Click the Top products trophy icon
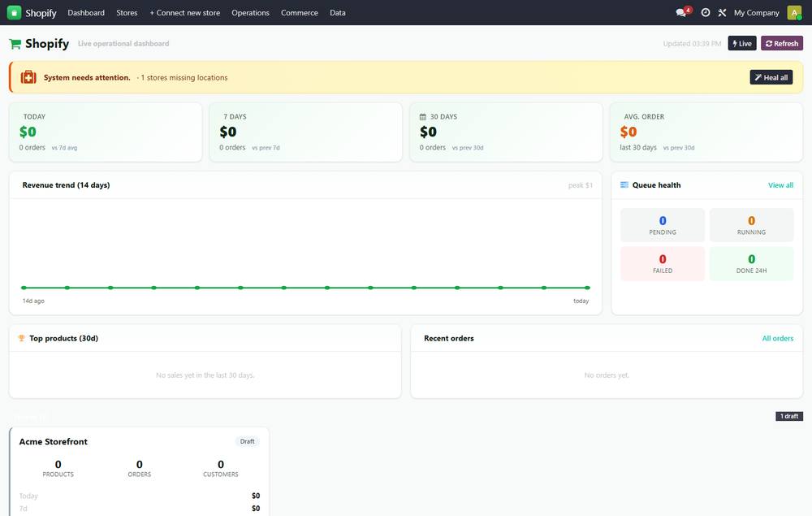The image size is (812, 516). click(x=22, y=338)
